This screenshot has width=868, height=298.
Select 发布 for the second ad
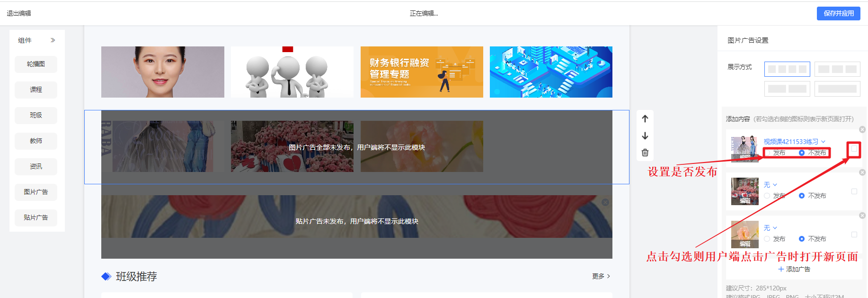pos(767,196)
